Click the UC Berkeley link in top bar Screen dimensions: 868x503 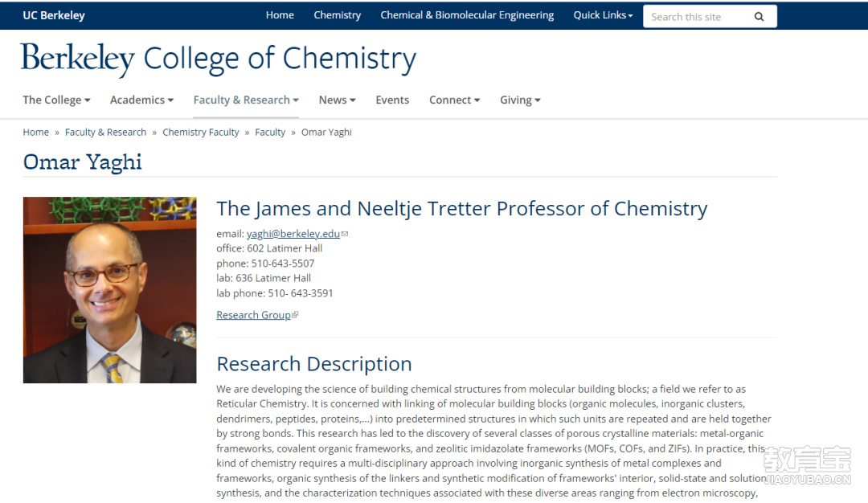click(54, 15)
